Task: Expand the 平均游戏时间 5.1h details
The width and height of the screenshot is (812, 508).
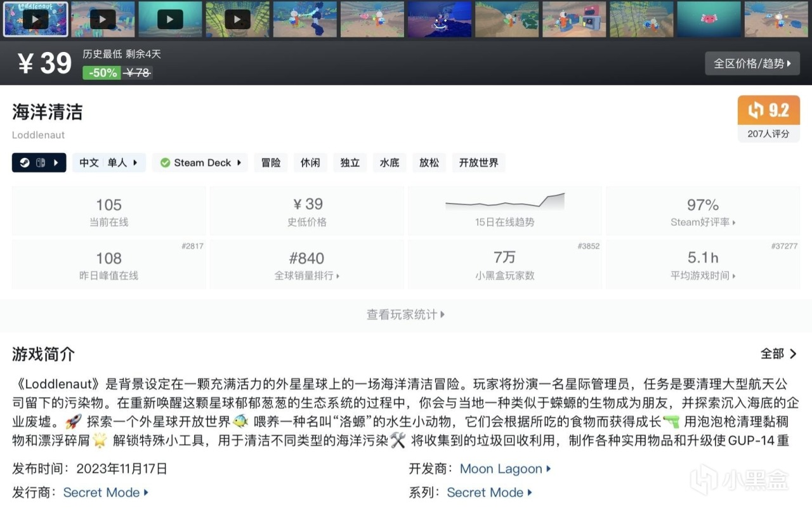Action: tap(703, 264)
